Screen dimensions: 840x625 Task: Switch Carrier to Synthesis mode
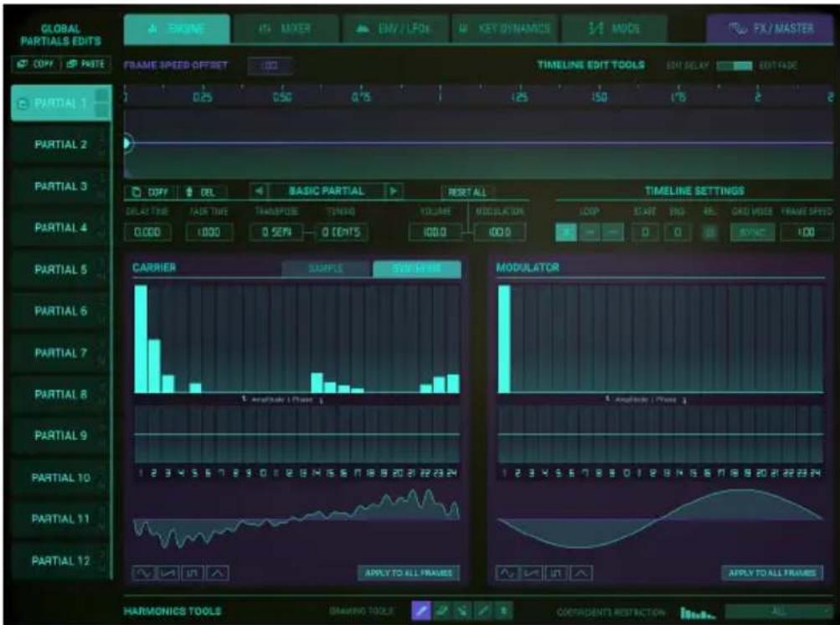(417, 268)
